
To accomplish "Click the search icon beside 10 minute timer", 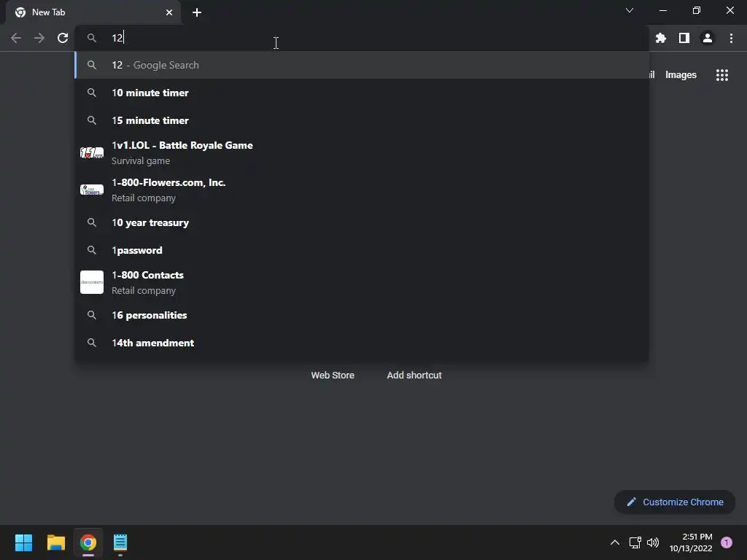I will click(x=92, y=93).
